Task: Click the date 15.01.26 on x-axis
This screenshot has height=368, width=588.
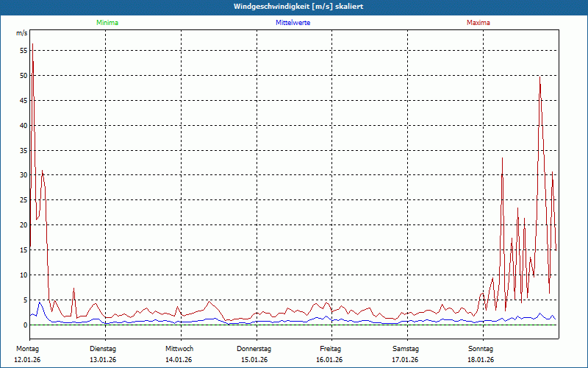Action: [x=254, y=360]
